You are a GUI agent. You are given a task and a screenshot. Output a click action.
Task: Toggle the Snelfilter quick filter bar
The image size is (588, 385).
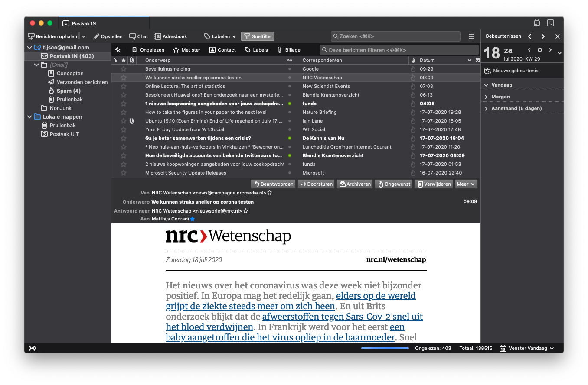[x=258, y=36]
